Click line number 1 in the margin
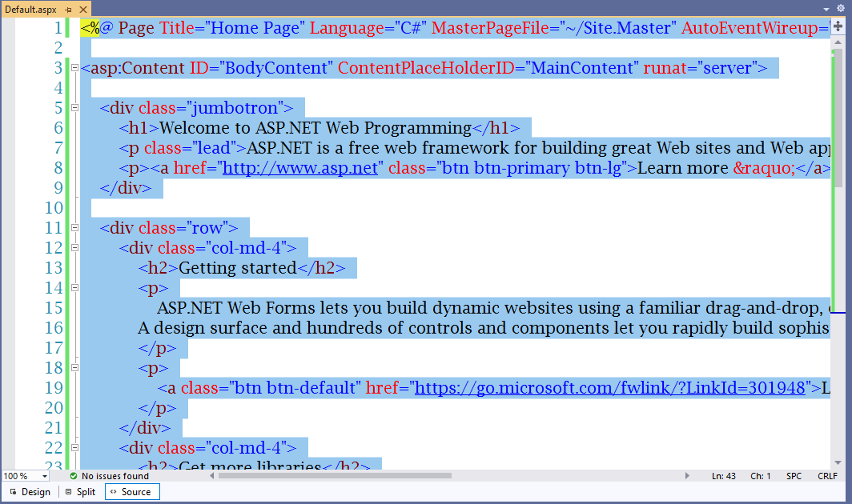This screenshot has width=852, height=504. [58, 28]
